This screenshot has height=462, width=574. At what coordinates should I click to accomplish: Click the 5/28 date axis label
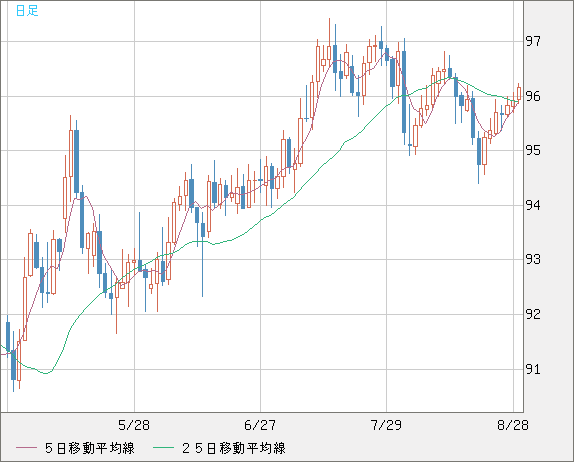coord(134,425)
